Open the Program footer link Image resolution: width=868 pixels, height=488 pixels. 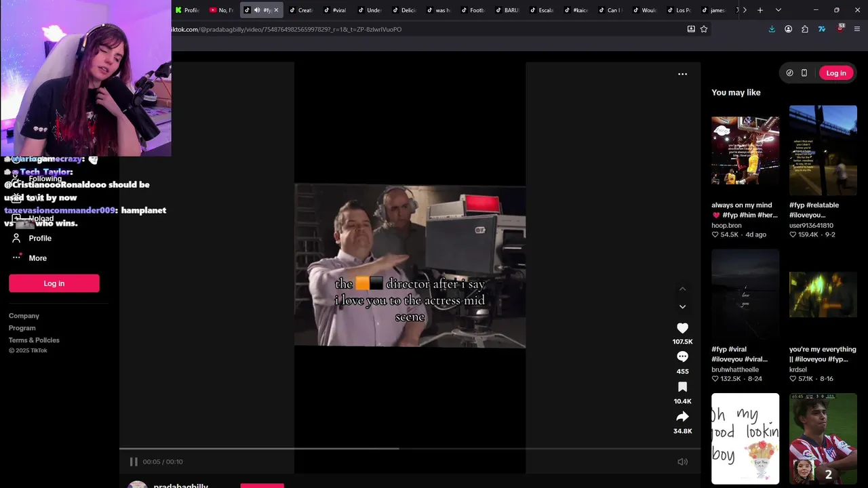pos(22,328)
